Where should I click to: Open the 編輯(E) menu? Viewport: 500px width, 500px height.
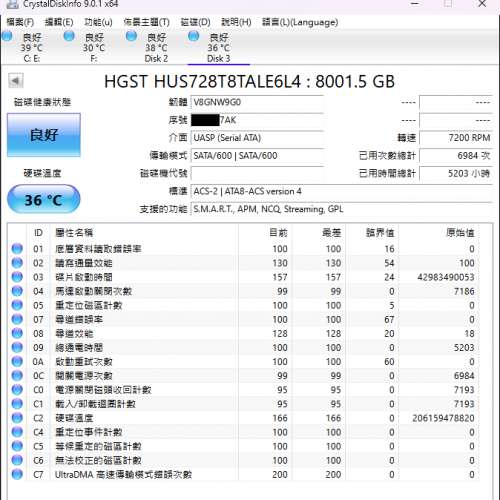[x=59, y=22]
